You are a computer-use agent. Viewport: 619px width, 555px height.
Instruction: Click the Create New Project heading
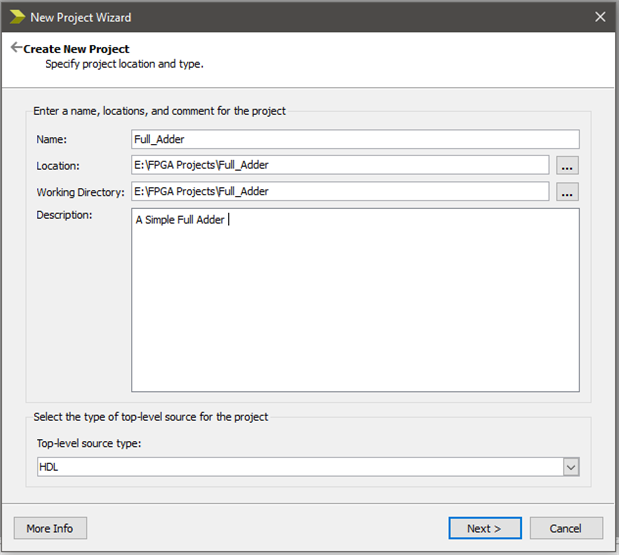point(77,49)
